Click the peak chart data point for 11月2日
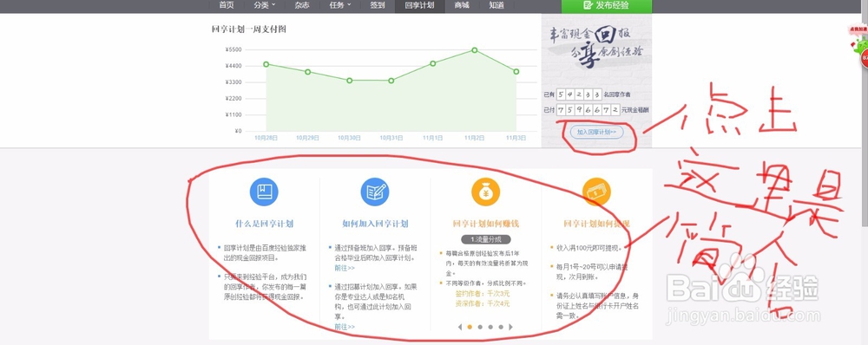 tap(475, 49)
